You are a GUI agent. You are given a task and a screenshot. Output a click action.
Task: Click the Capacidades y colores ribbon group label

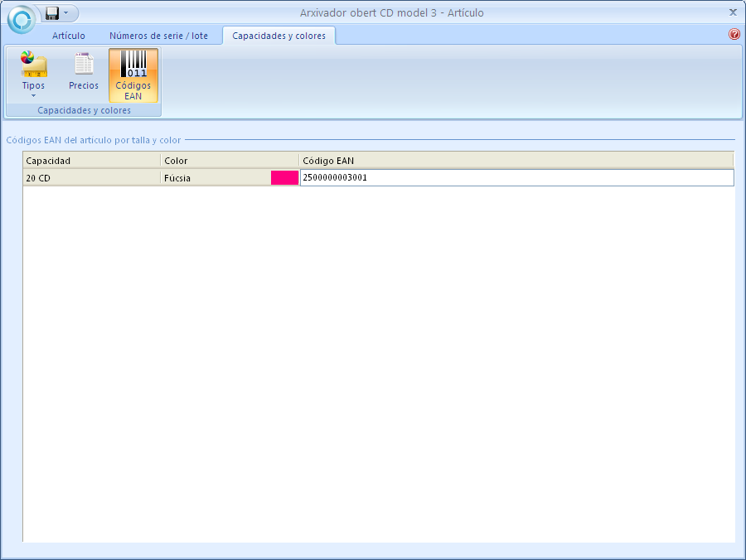(84, 110)
